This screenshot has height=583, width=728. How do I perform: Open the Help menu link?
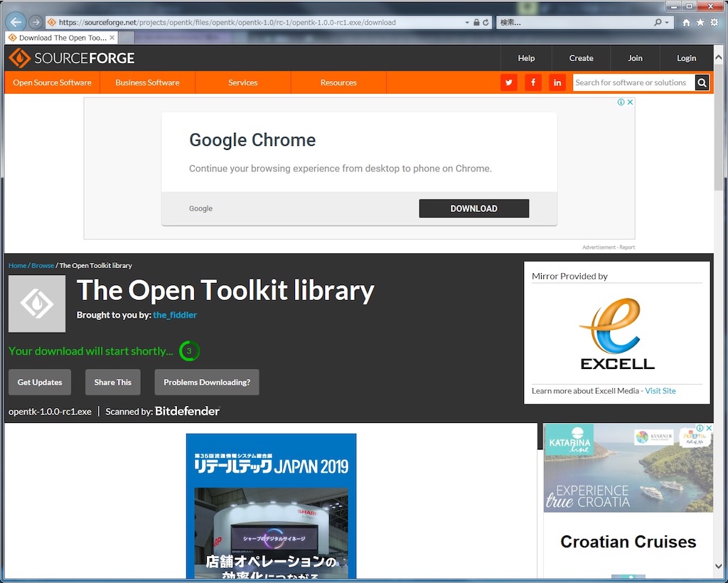[x=526, y=58]
